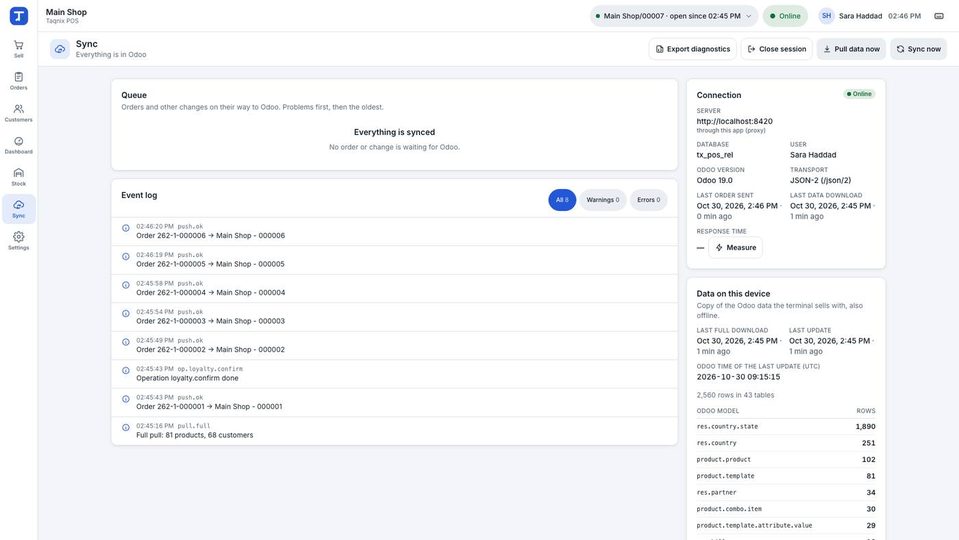Screen dimensions: 959x540
Task: Click the SH user avatar
Action: coord(826,16)
